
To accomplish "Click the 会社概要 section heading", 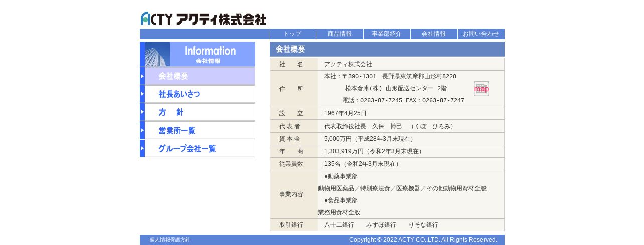I will point(387,49).
